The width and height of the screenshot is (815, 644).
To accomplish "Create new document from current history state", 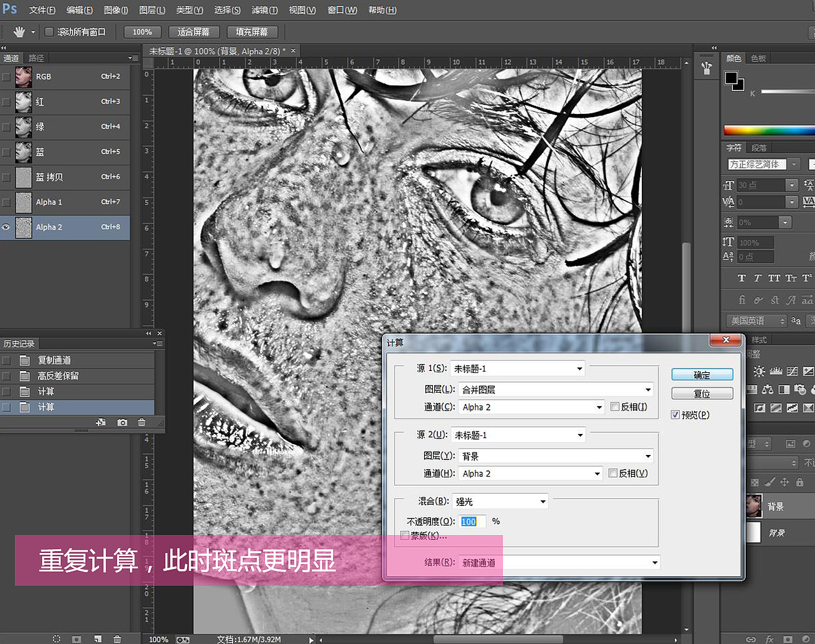I will [101, 423].
